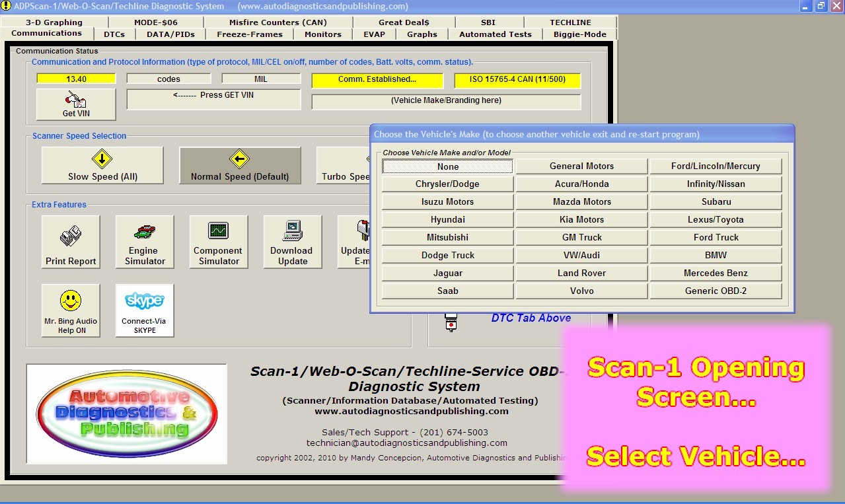Select Isuzu Motors make
845x504 pixels.
click(x=448, y=202)
